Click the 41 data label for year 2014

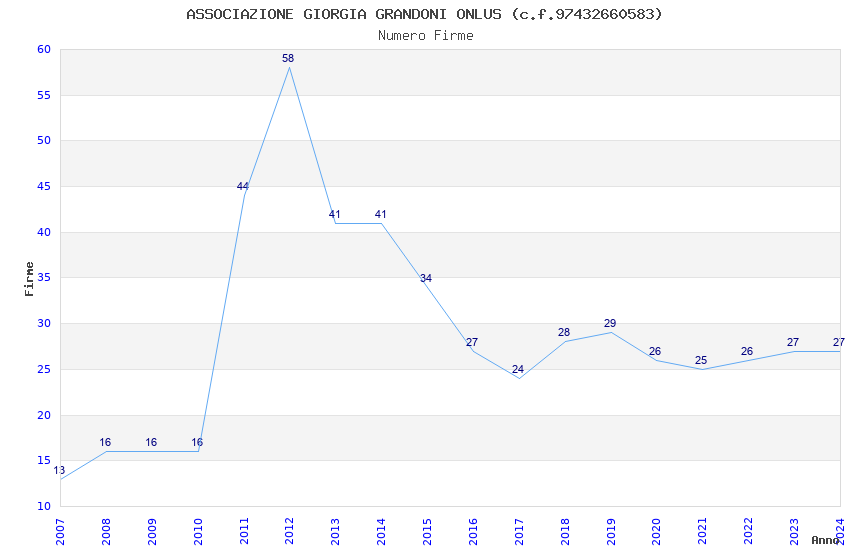[x=381, y=215]
